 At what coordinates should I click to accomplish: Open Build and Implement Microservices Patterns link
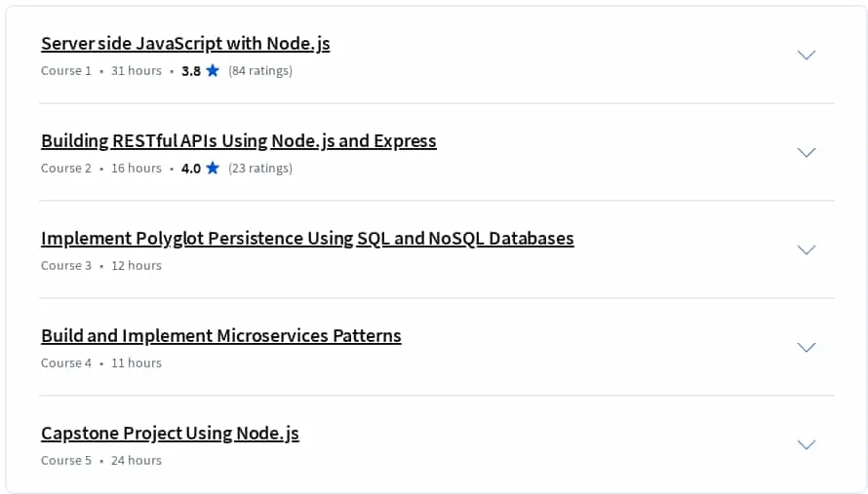220,336
